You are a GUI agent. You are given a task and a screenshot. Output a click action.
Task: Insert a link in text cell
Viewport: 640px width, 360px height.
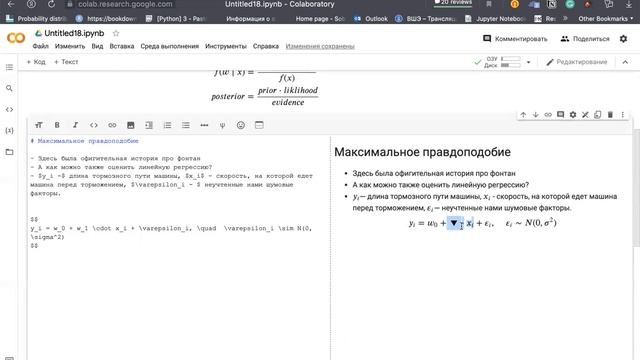pos(112,125)
